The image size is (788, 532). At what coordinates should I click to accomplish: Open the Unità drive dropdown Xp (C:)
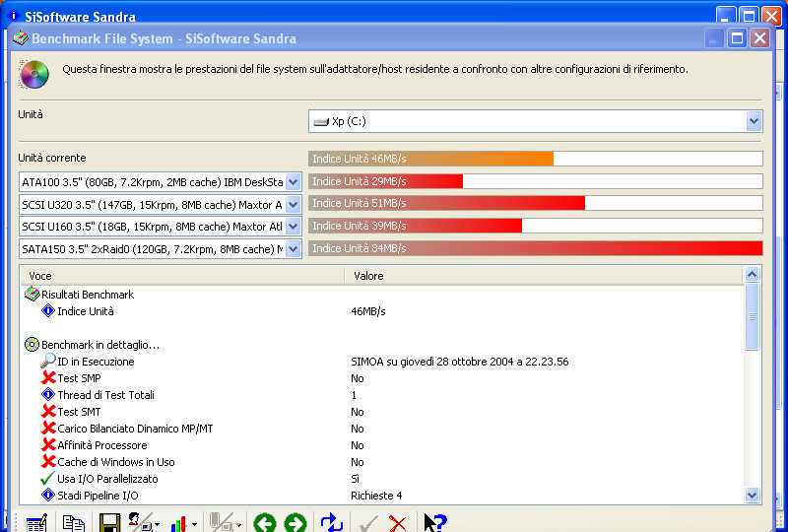pyautogui.click(x=754, y=121)
